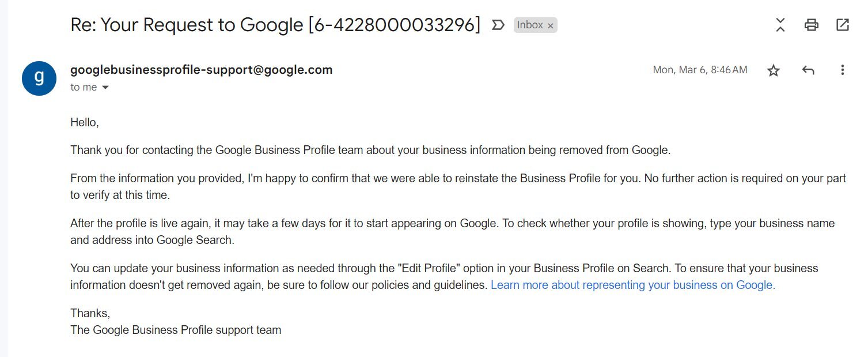The image size is (868, 357).
Task: Remove the Inbox label via its x
Action: coord(550,25)
